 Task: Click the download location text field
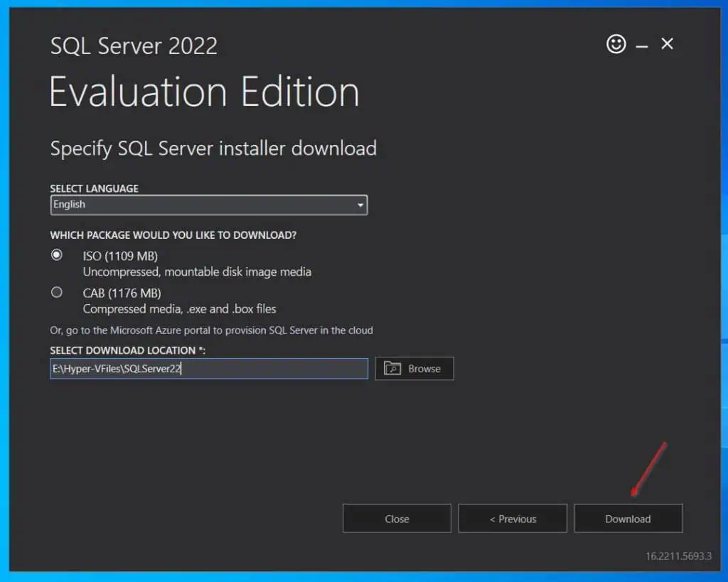tap(209, 369)
